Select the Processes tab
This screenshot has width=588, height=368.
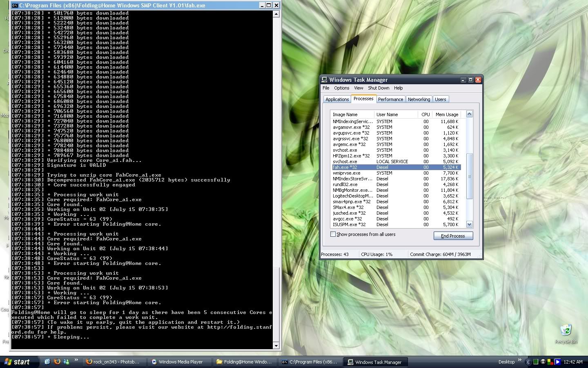click(x=363, y=99)
